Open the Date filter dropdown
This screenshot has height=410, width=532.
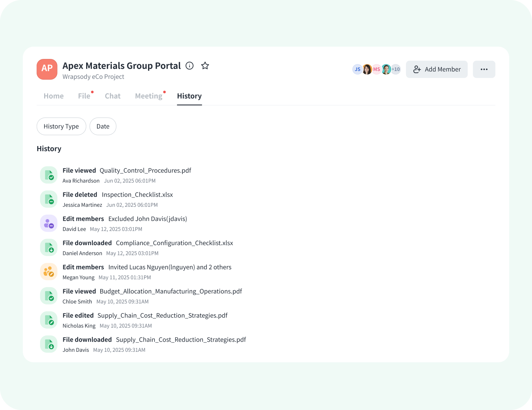click(103, 126)
